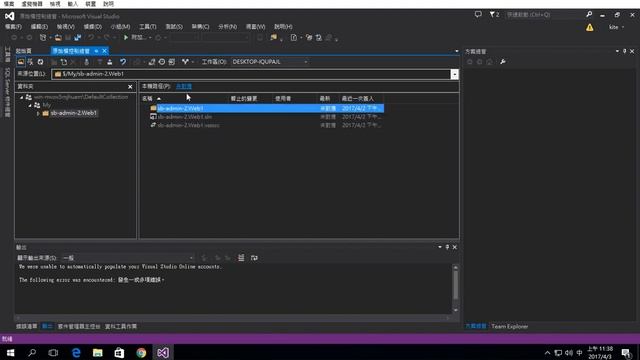Open the Debug (D) menu
Screen dimensions: 640x360
click(93, 27)
